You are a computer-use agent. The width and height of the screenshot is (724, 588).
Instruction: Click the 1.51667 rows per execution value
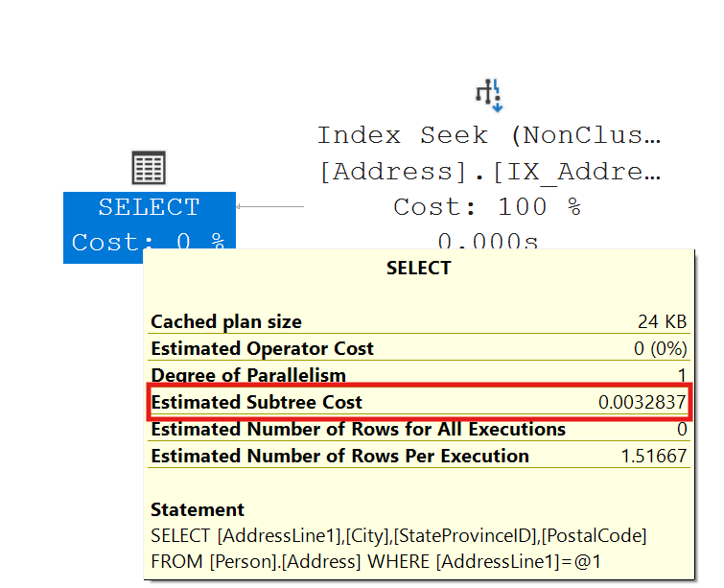point(654,457)
